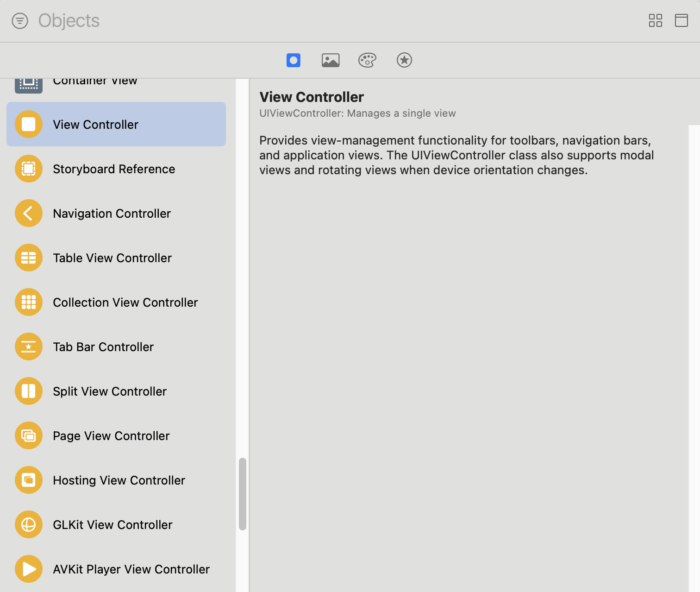Click the Navigation Controller back-arrow icon
700x592 pixels.
(29, 213)
